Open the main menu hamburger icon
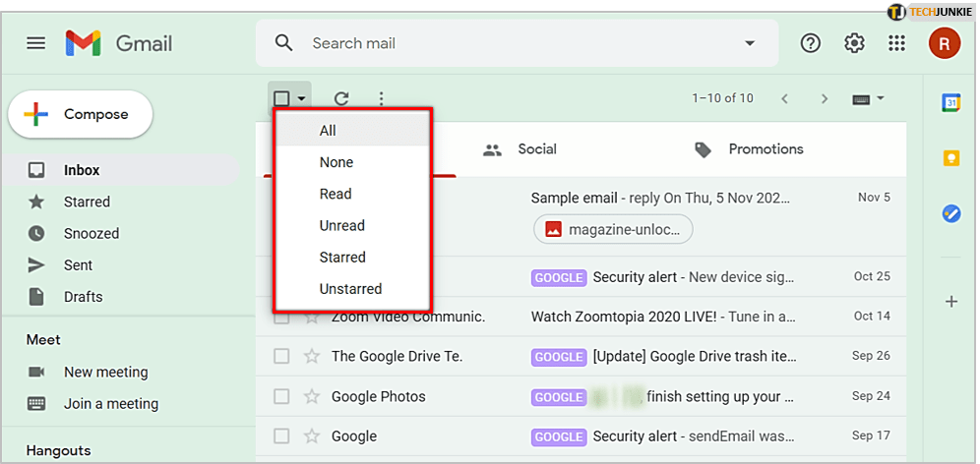The height and width of the screenshot is (464, 980). (36, 43)
